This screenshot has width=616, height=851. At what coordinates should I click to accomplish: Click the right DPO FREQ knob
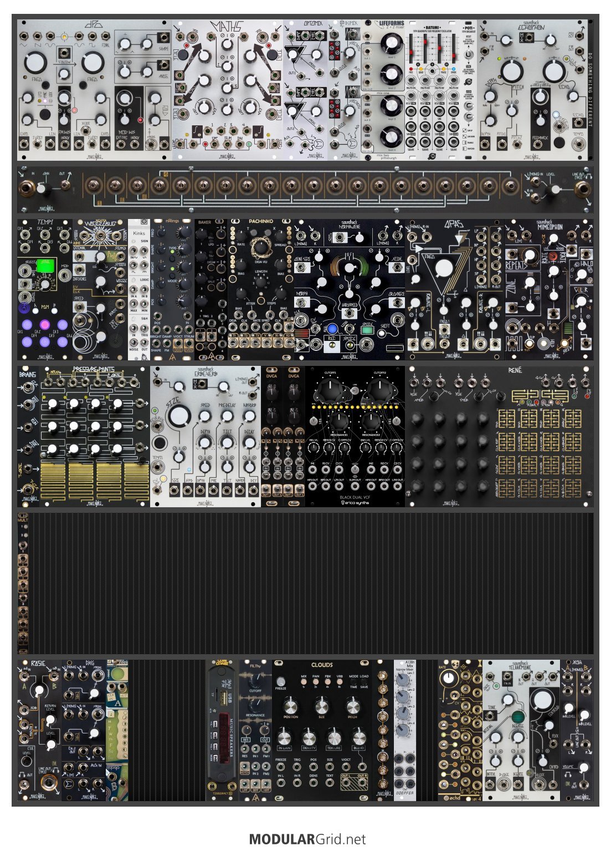point(93,63)
